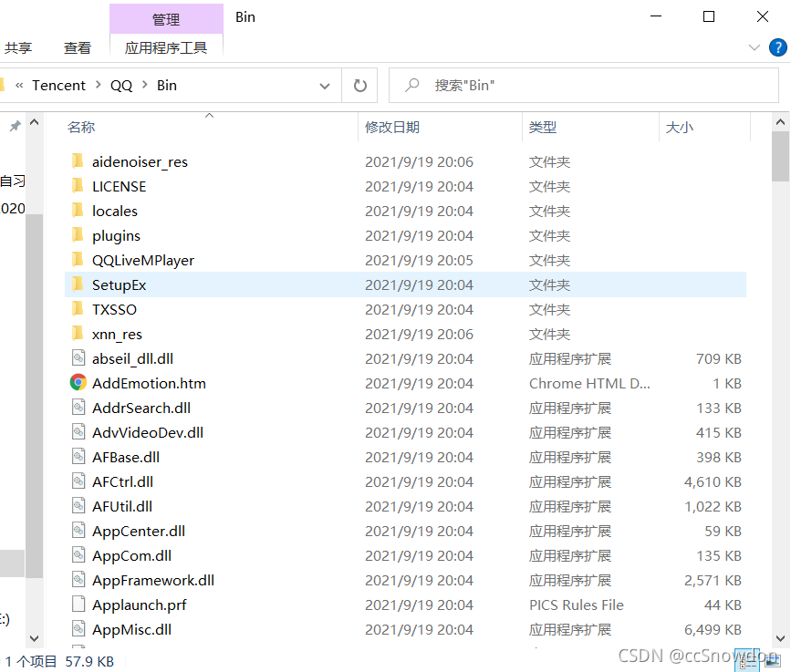Click the Applaunch.prf file icon
This screenshot has width=791, height=672.
[78, 604]
